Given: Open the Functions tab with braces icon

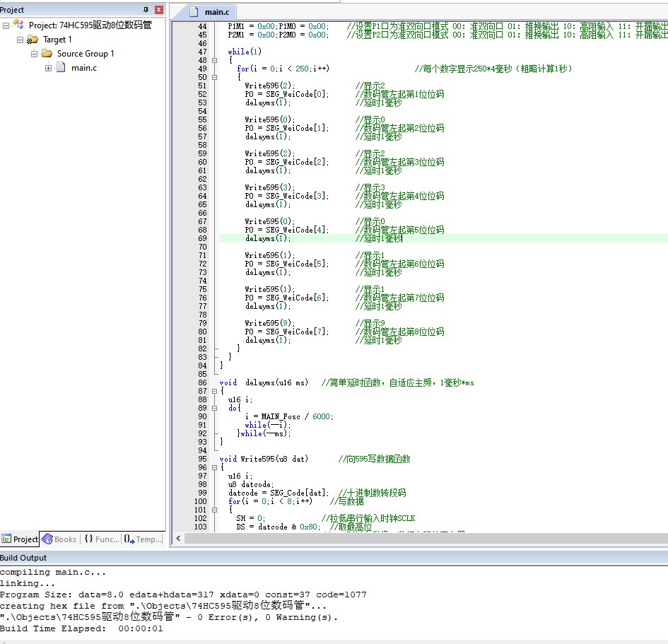Looking at the screenshot, I should pos(102,539).
